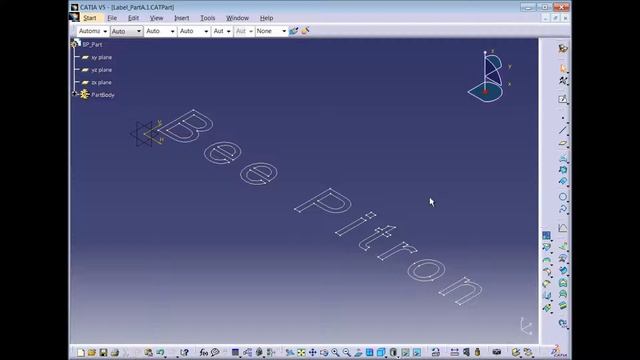
Task: Open Capture camera icon
Action: point(497,352)
